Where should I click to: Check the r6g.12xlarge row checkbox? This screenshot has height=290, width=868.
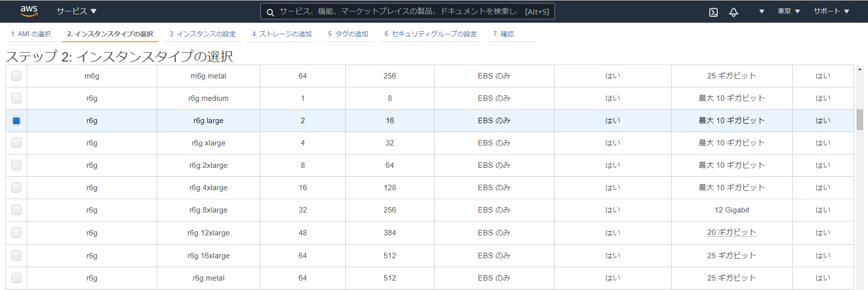point(16,232)
